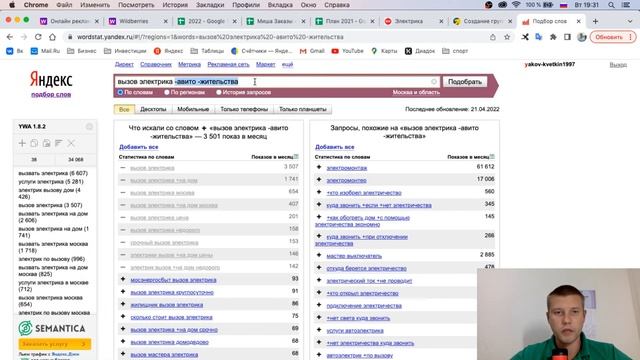Screen dimensions: 640x360
Task: Add 'услуги автоэлектрика' with plus icon
Action: point(319,330)
